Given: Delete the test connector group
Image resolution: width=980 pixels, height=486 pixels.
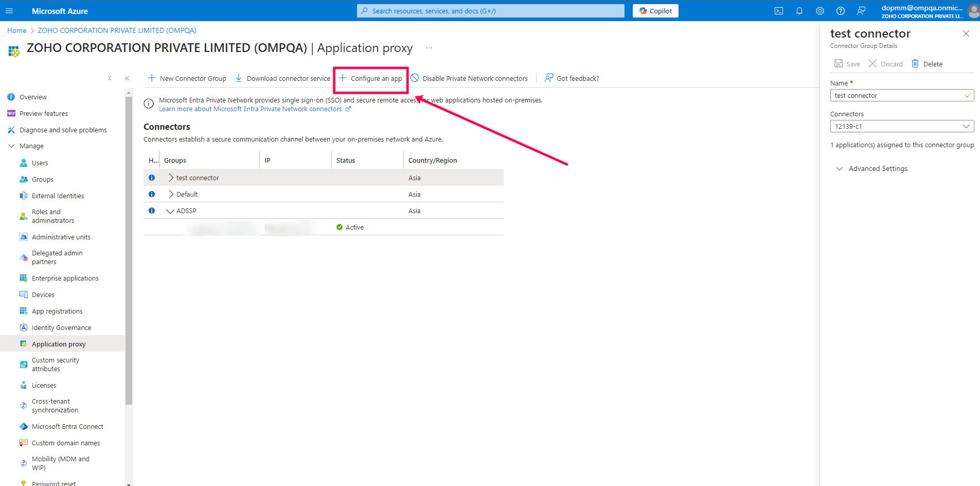Looking at the screenshot, I should [927, 64].
